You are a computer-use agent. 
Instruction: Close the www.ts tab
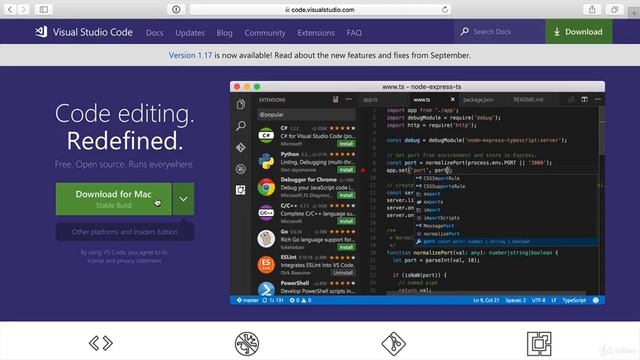452,99
